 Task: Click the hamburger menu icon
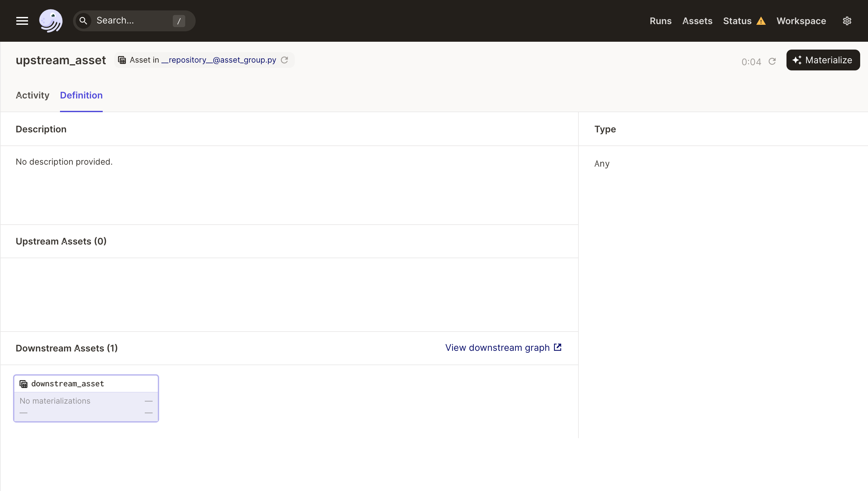(x=22, y=21)
